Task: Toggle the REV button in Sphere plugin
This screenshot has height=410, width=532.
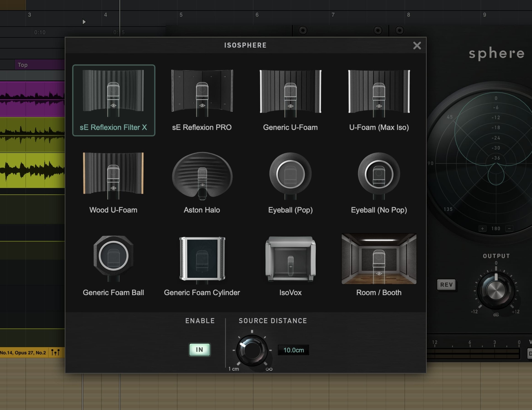Action: click(x=446, y=285)
